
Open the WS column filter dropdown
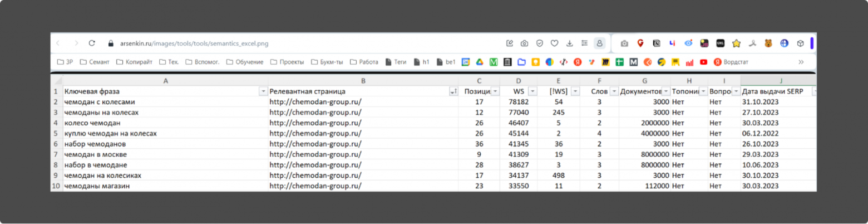pos(532,91)
